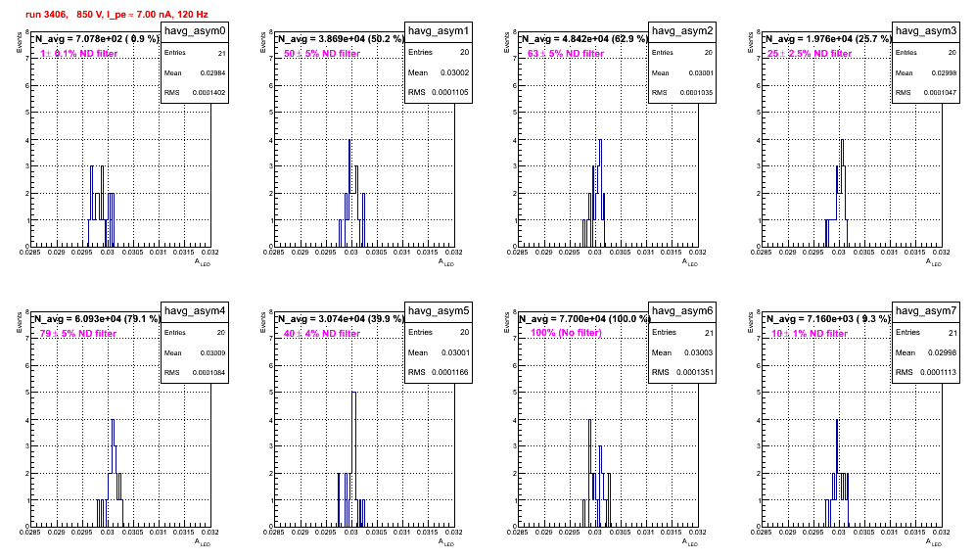Select the havg_asym5 stats box title

(x=439, y=310)
